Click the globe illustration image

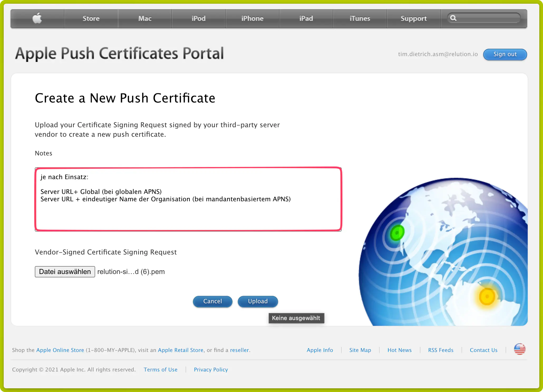point(443,252)
